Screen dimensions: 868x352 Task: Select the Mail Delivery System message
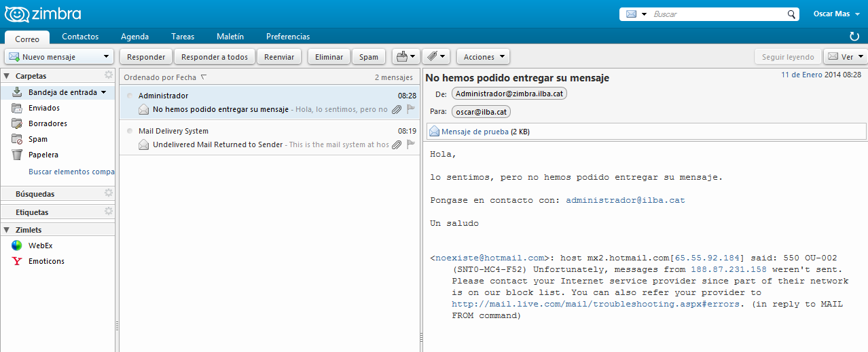270,138
